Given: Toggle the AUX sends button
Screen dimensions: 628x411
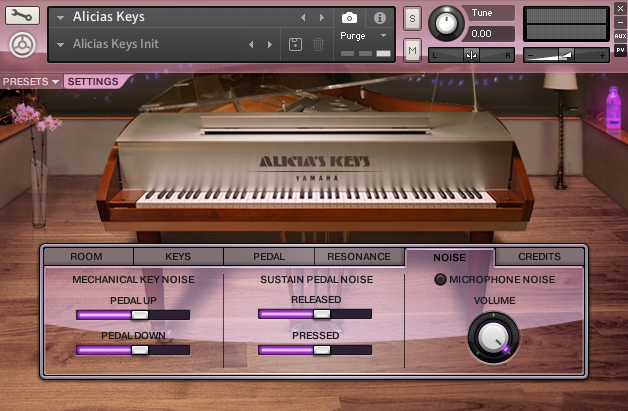Looking at the screenshot, I should 620,36.
